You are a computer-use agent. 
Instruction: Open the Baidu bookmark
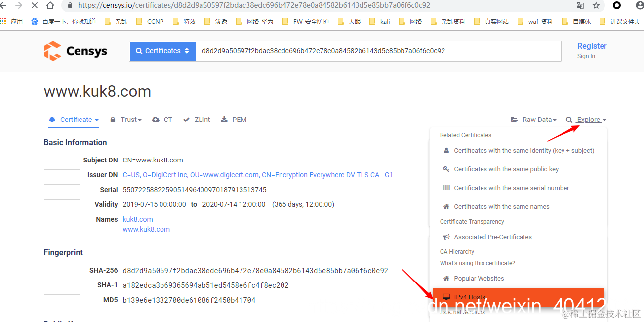coord(63,21)
